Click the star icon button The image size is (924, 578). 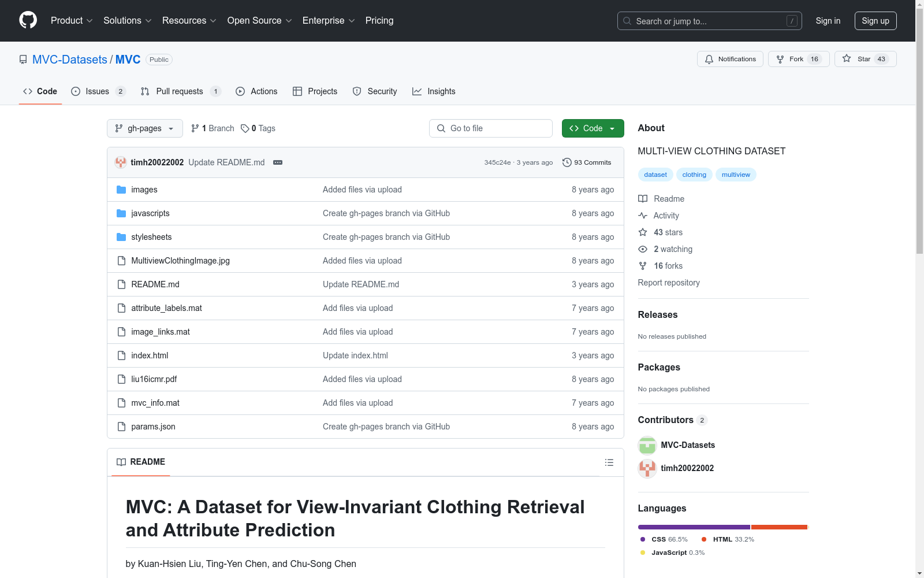tap(847, 58)
